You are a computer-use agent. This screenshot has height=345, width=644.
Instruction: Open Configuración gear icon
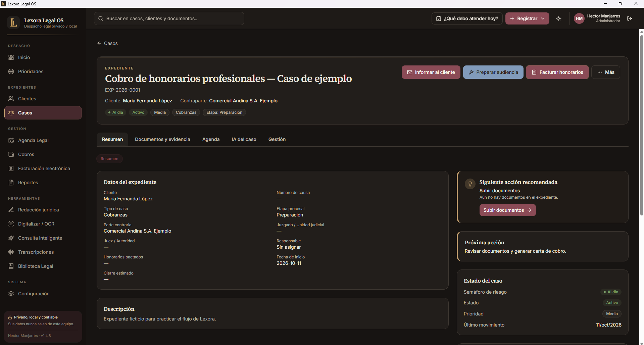pos(11,294)
